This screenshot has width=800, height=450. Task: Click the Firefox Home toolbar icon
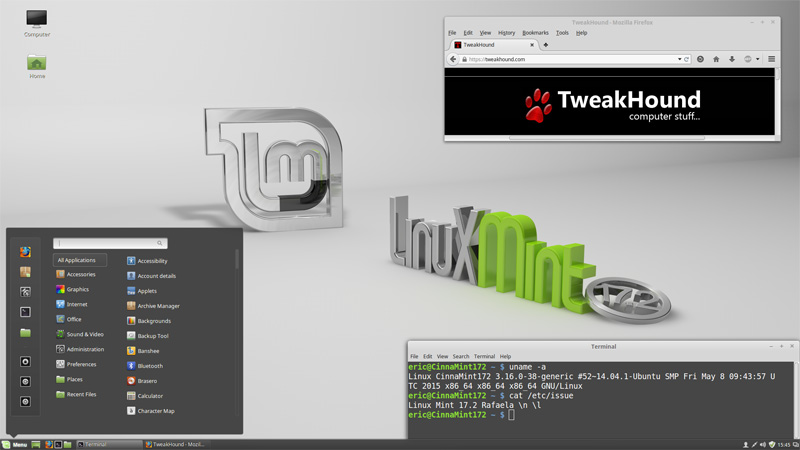coord(716,59)
